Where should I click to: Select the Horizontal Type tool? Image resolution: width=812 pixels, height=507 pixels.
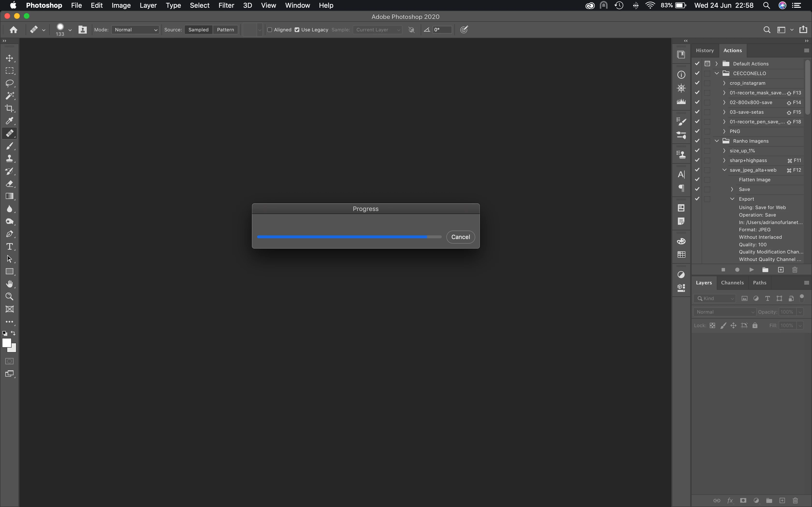9,246
